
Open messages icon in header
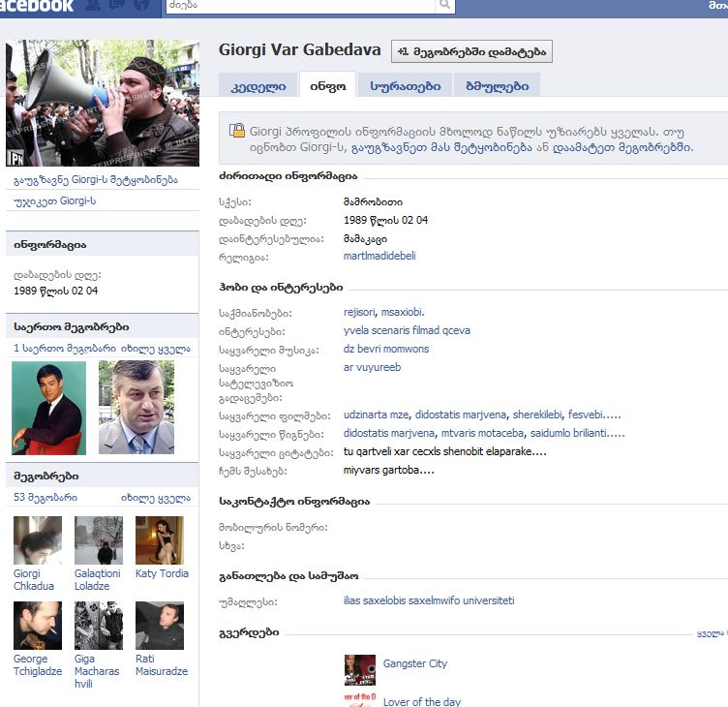[x=117, y=5]
